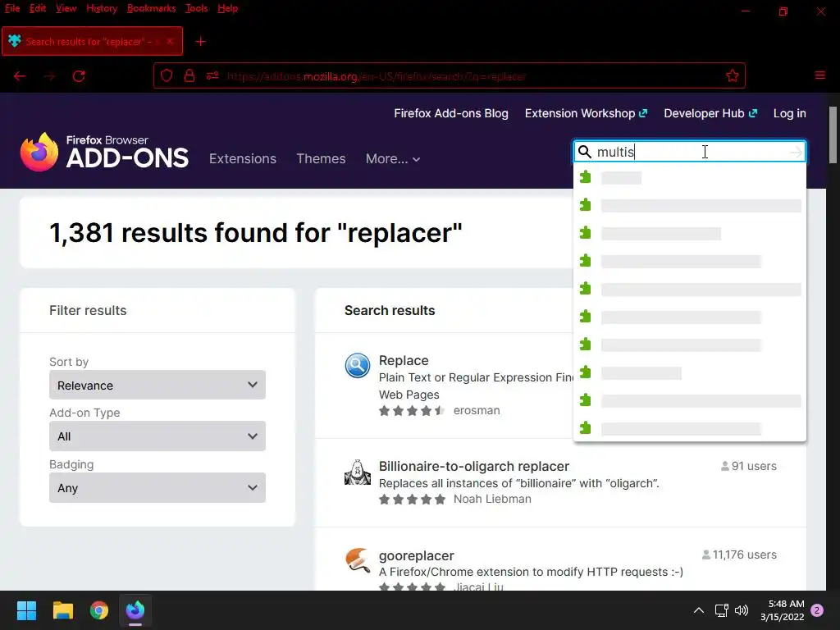
Task: Click the browser URL address bar
Action: tap(449, 76)
